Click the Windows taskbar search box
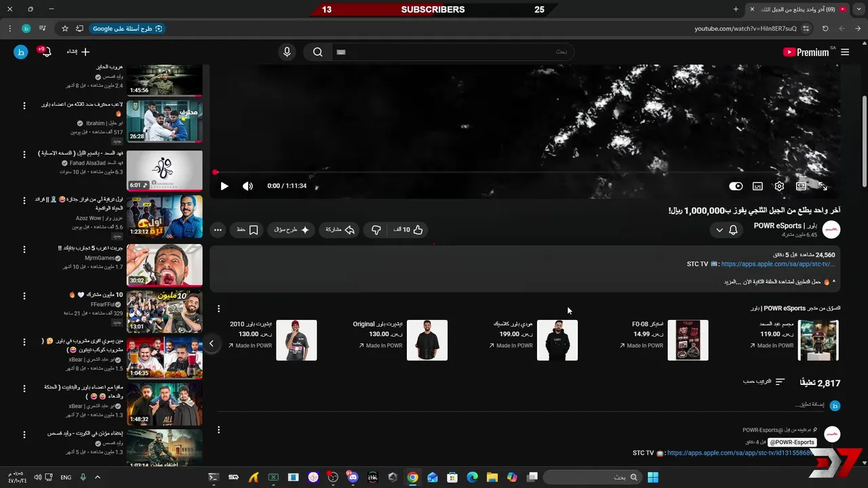The width and height of the screenshot is (868, 488). tap(592, 477)
